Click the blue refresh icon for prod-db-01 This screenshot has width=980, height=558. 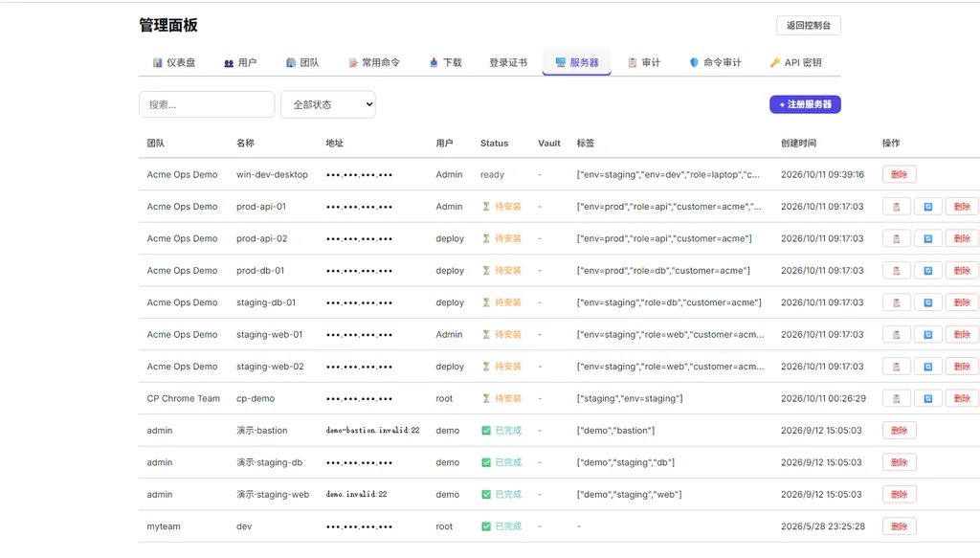928,271
